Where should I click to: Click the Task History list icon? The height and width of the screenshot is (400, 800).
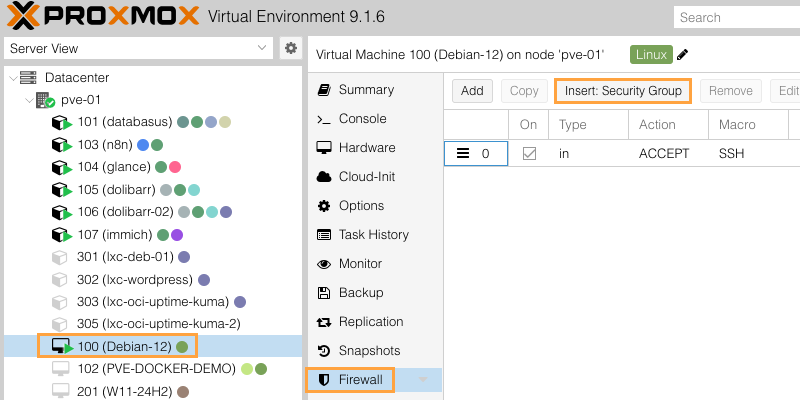(323, 235)
